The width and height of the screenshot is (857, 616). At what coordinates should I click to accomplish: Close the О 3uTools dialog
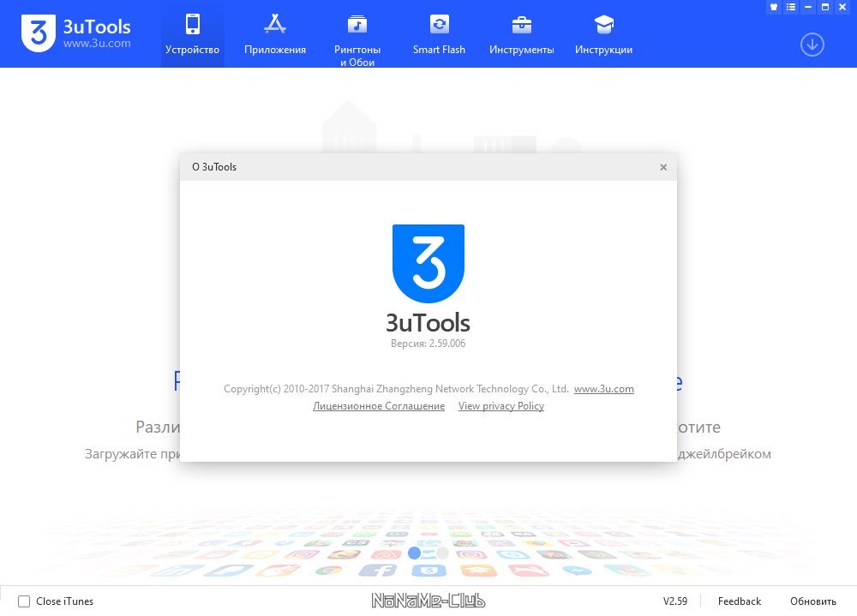click(x=663, y=167)
